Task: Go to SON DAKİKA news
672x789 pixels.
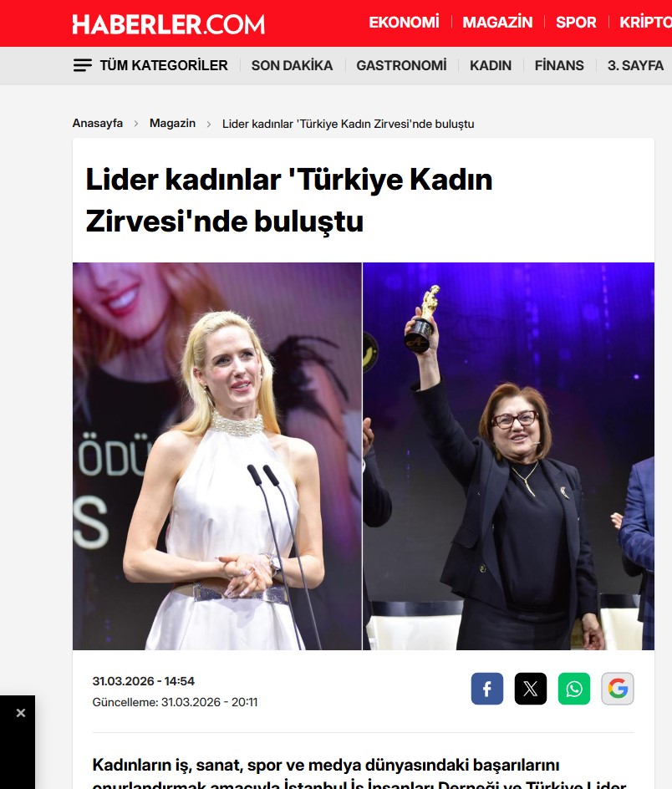Action: (292, 65)
